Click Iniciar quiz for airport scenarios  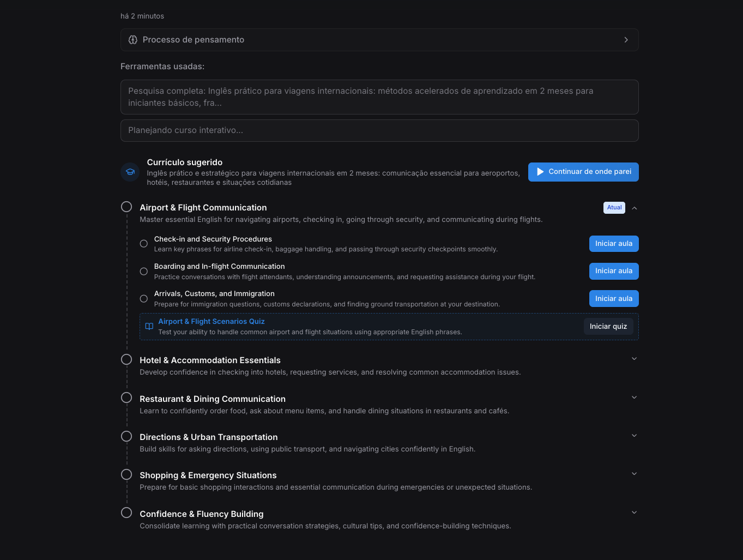tap(608, 326)
